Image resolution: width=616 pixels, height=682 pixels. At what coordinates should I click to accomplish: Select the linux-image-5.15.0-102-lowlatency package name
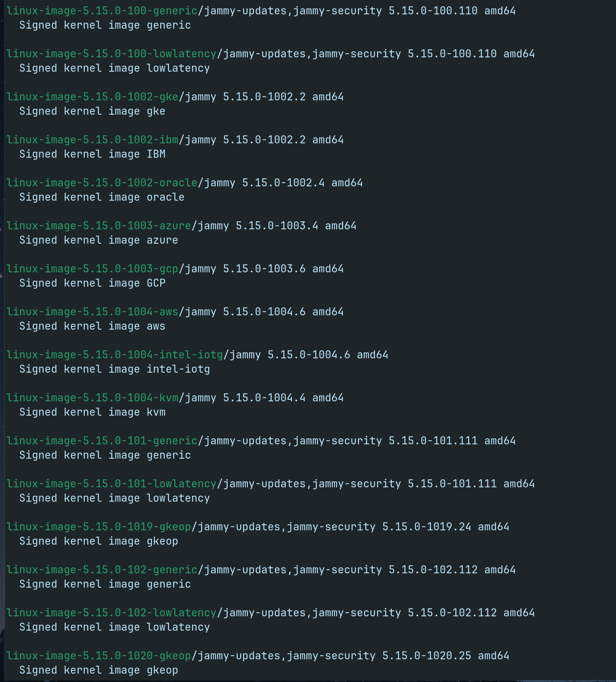pyautogui.click(x=111, y=613)
